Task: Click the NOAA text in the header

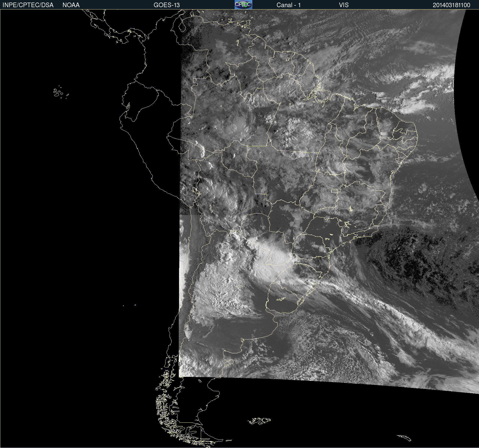Action: 71,5
